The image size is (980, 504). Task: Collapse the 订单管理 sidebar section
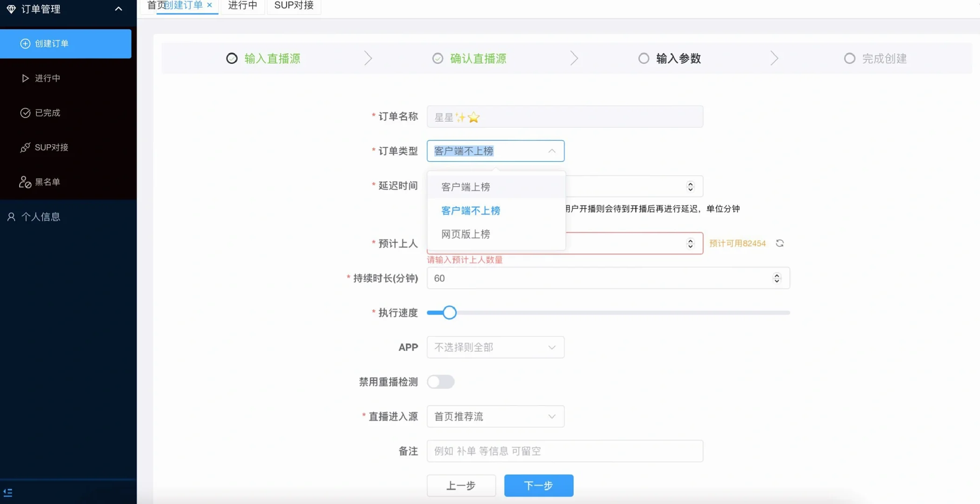click(118, 8)
